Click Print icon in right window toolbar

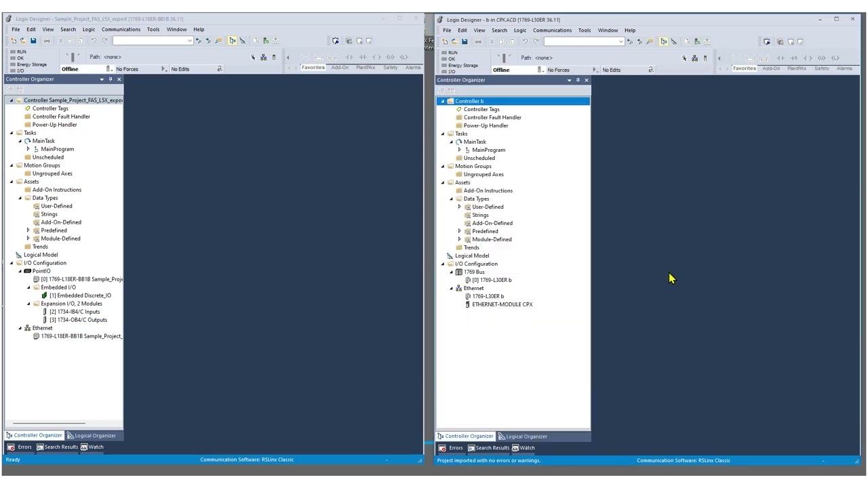click(x=478, y=41)
